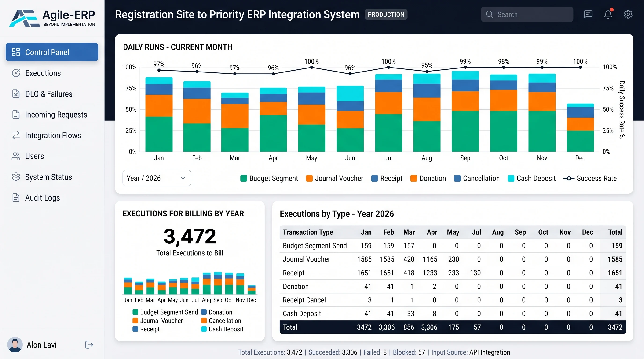The image size is (644, 359).
Task: Open the messages chat icon
Action: coord(588,14)
